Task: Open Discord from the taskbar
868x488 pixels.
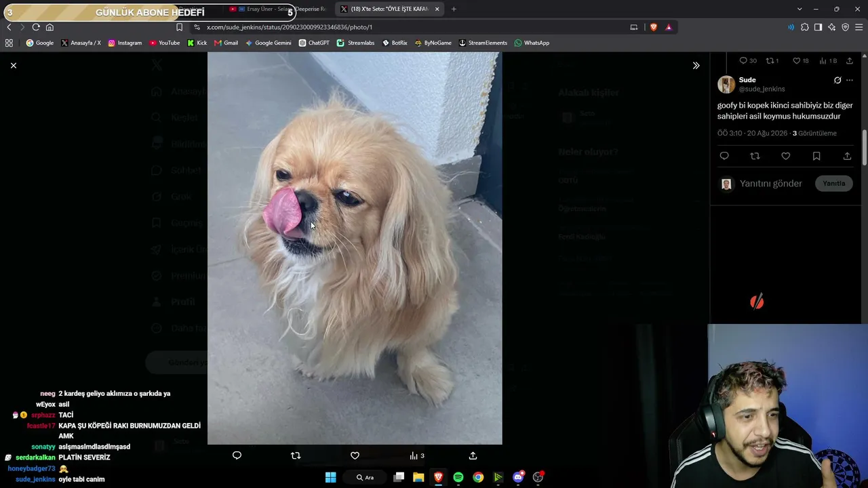Action: pyautogui.click(x=518, y=477)
